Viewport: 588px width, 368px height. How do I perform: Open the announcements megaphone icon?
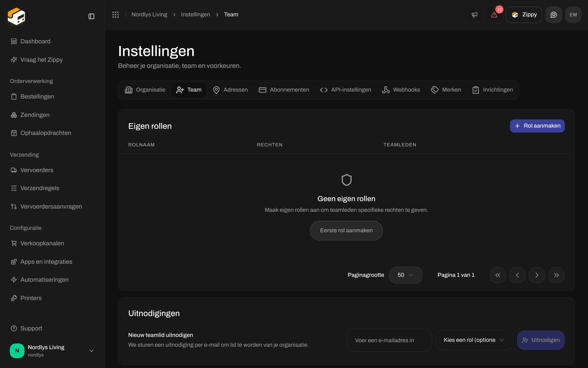click(x=474, y=15)
